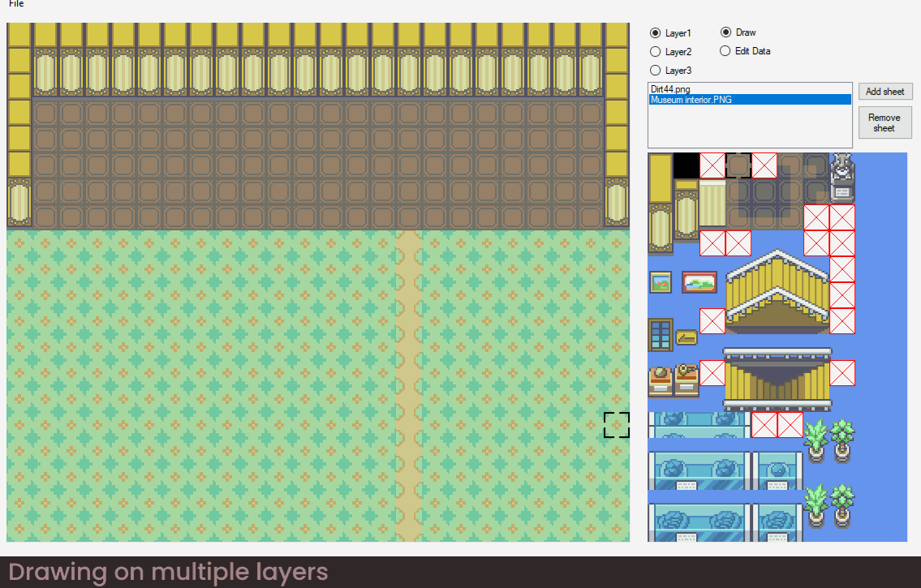Select Museum interior.PNG sheet entry
This screenshot has width=921, height=588.
750,100
